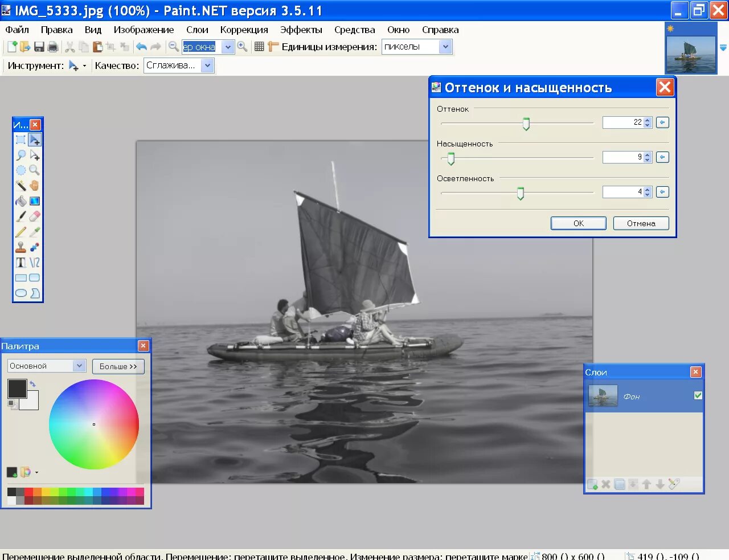
Task: Select the Zoom magnifier tool in Tools panel
Action: coord(35,170)
